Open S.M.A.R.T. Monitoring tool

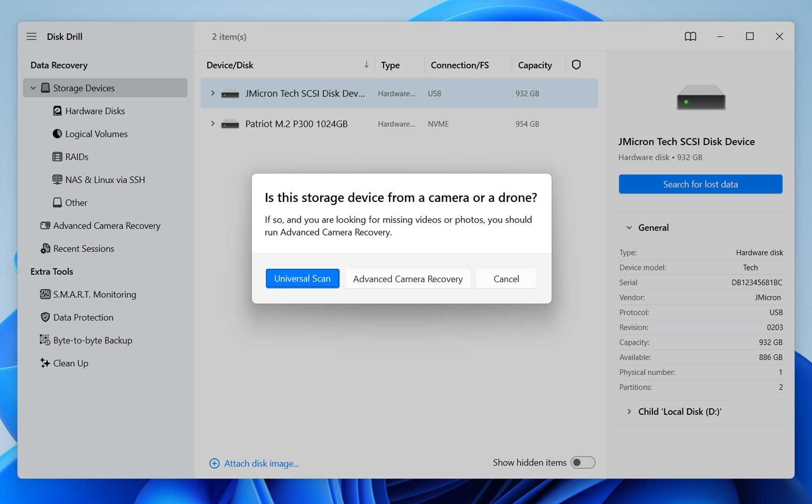tap(94, 294)
